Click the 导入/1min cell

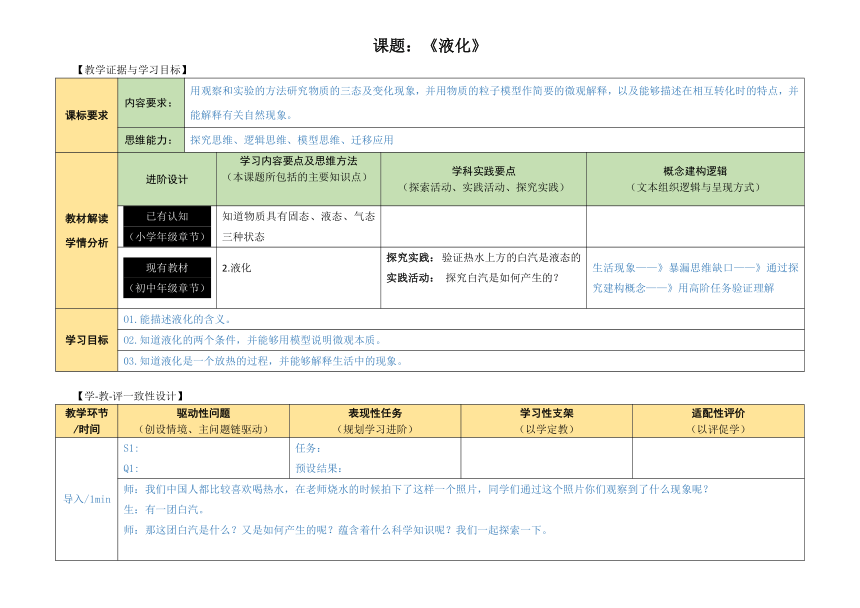click(x=87, y=499)
